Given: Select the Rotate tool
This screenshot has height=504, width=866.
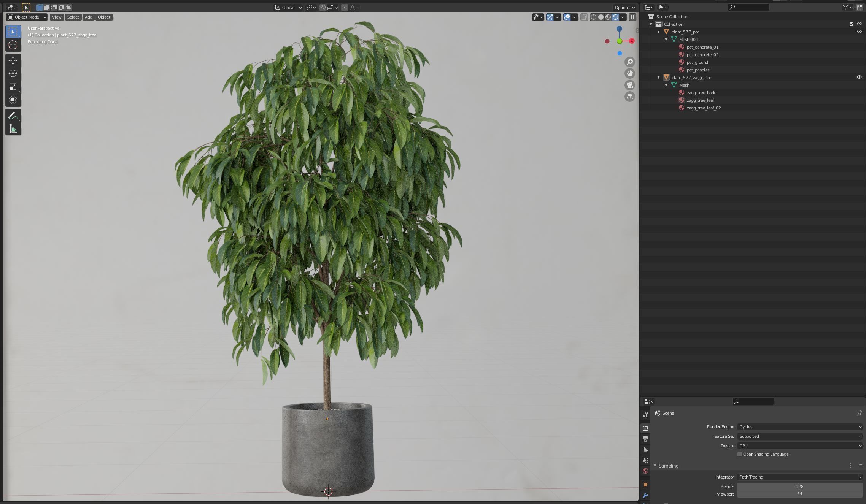Looking at the screenshot, I should coord(13,73).
